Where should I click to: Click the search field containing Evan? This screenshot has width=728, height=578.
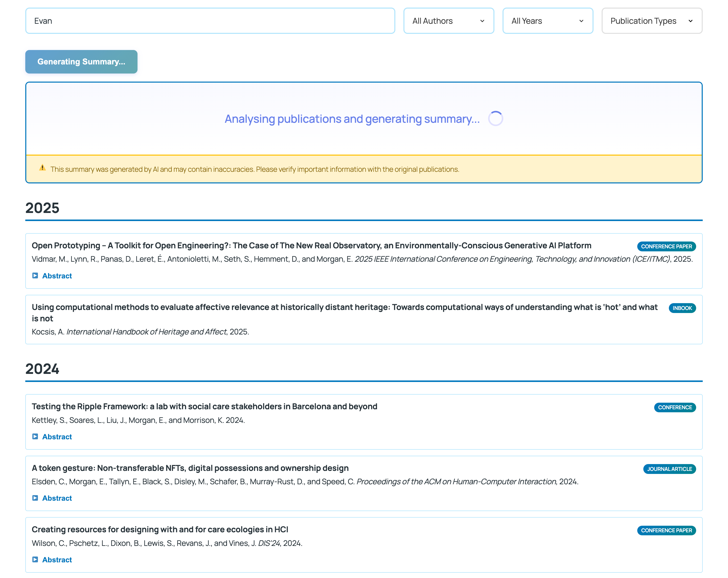click(210, 20)
